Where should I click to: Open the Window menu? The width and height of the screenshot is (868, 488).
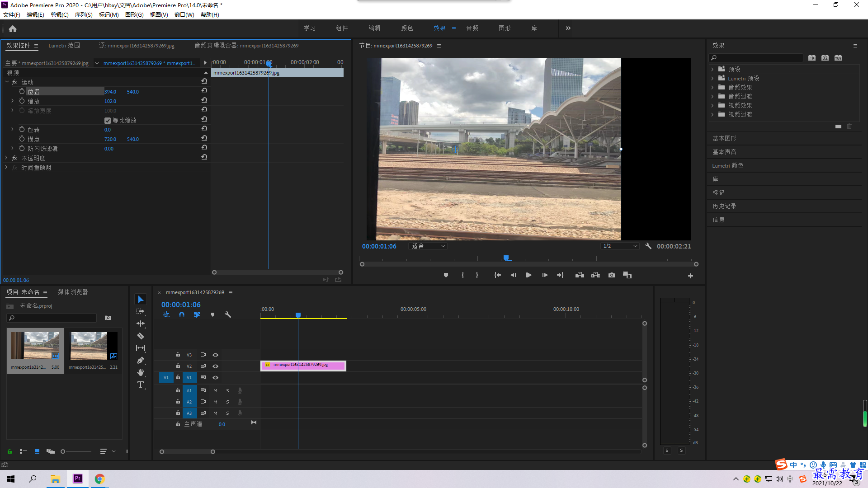coord(184,14)
